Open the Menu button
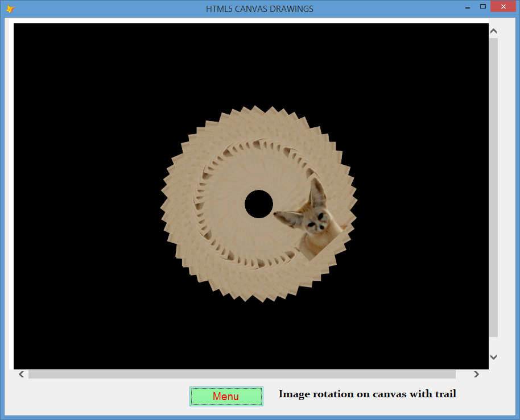520x420 pixels. [226, 396]
